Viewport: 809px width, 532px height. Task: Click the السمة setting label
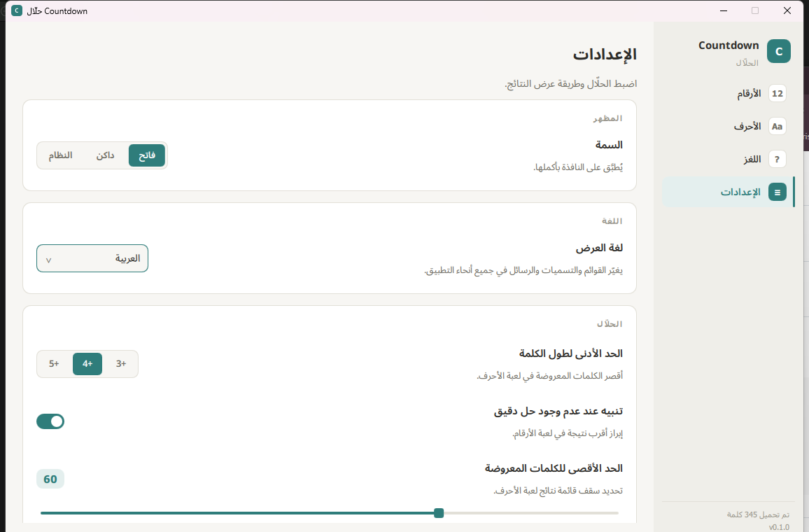609,145
